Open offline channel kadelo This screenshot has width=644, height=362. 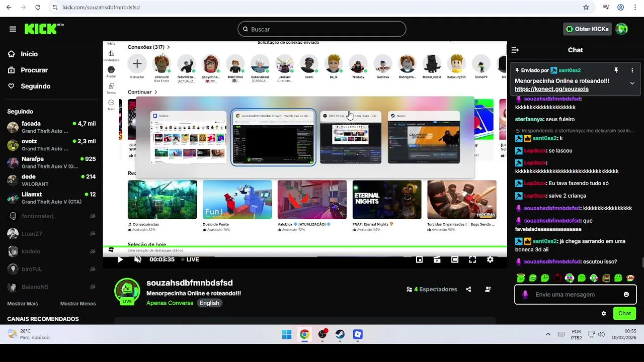(51, 251)
